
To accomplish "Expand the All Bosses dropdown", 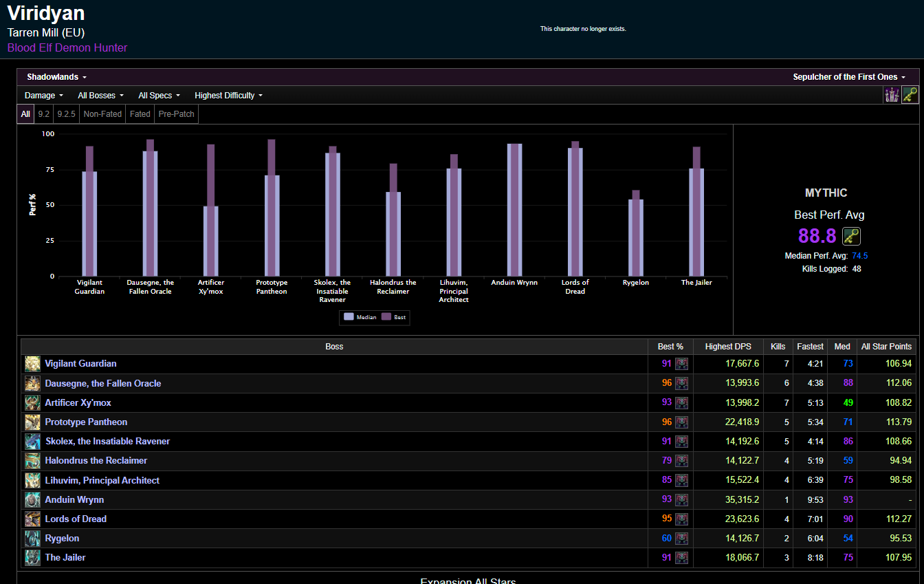I will tap(101, 96).
